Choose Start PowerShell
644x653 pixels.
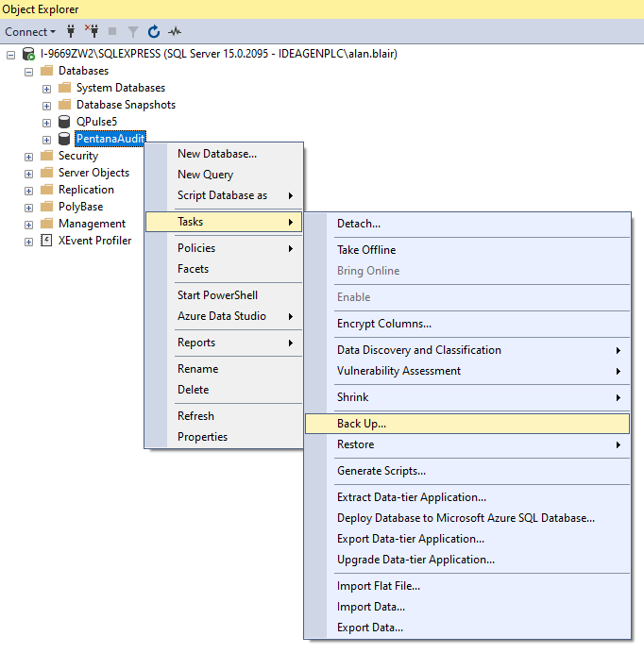pyautogui.click(x=224, y=295)
